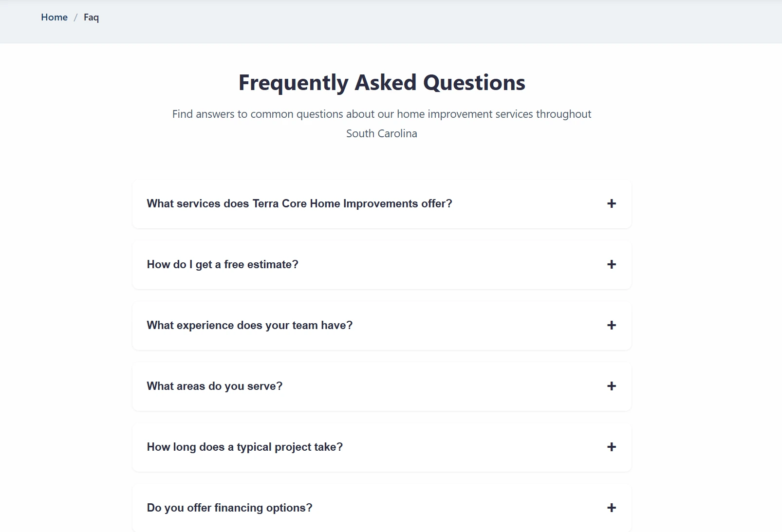
Task: Click the slash separator between Home and Faq
Action: coord(75,18)
